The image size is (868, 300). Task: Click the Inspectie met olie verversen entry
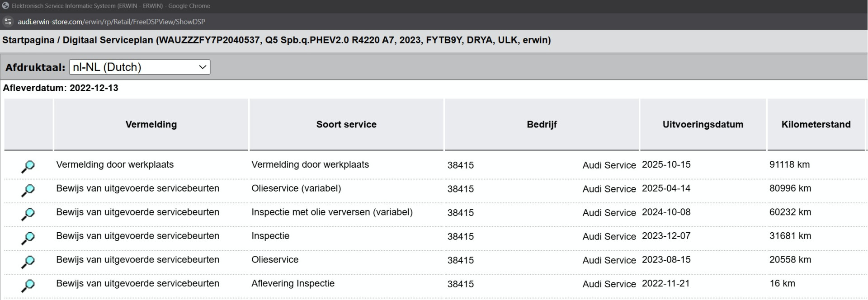tap(332, 212)
